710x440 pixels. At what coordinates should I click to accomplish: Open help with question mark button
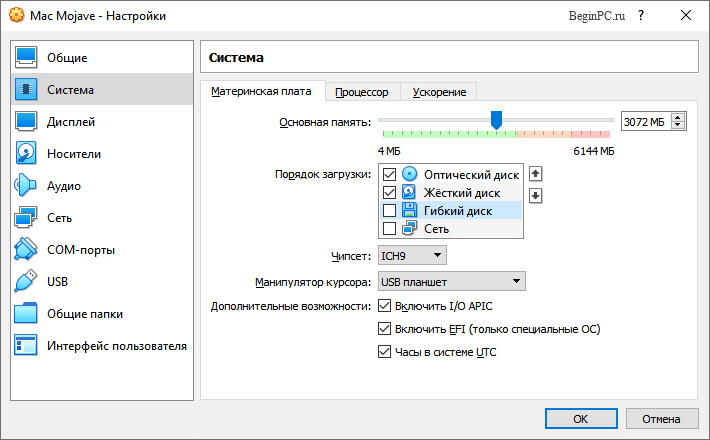641,15
